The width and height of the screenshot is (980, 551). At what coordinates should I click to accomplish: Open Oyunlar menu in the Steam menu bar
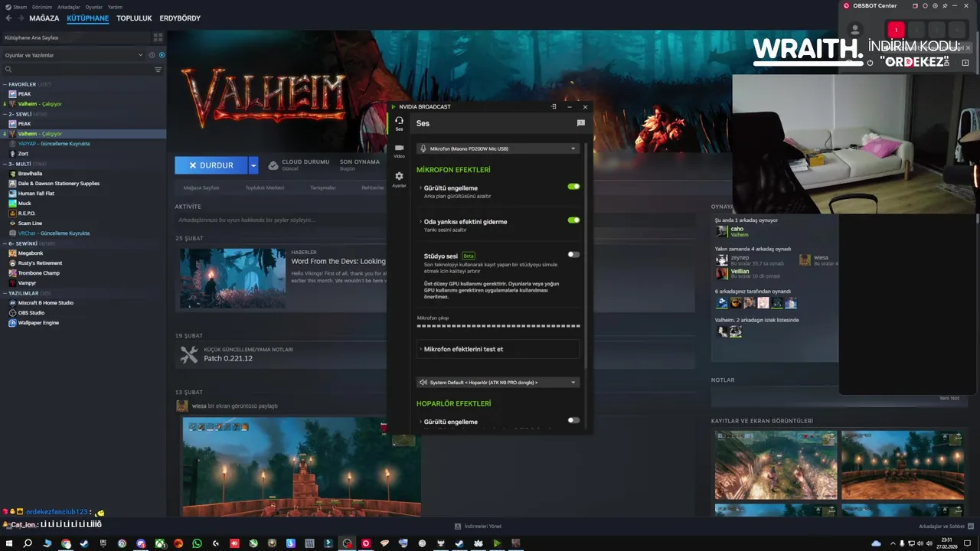pyautogui.click(x=94, y=7)
